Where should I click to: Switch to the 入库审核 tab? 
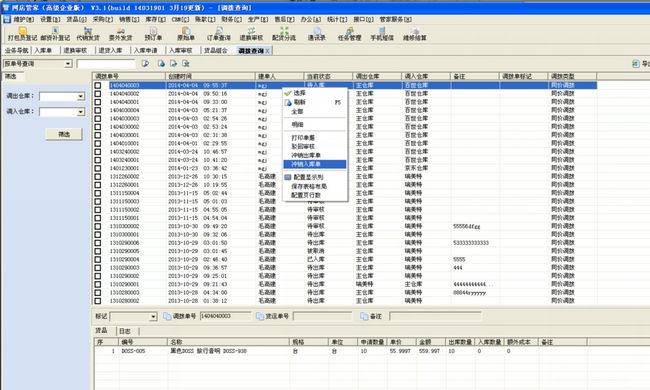point(180,51)
